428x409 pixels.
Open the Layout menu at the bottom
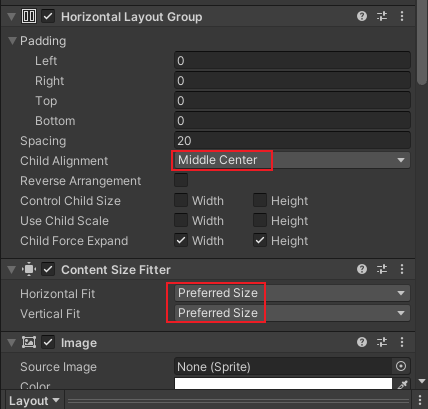(34, 401)
